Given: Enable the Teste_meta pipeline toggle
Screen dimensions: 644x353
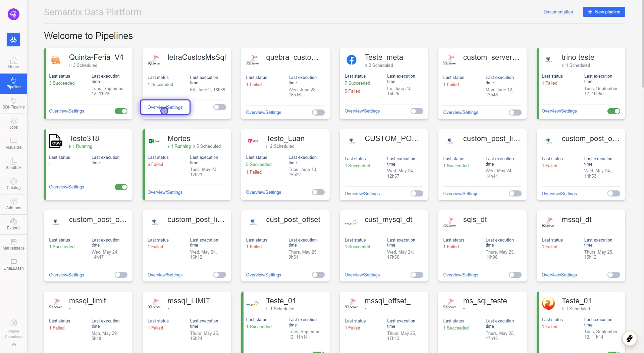Looking at the screenshot, I should tap(417, 111).
